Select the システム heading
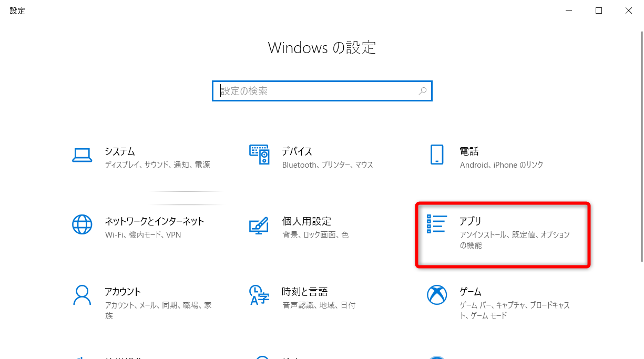This screenshot has height=359, width=644. pyautogui.click(x=120, y=151)
